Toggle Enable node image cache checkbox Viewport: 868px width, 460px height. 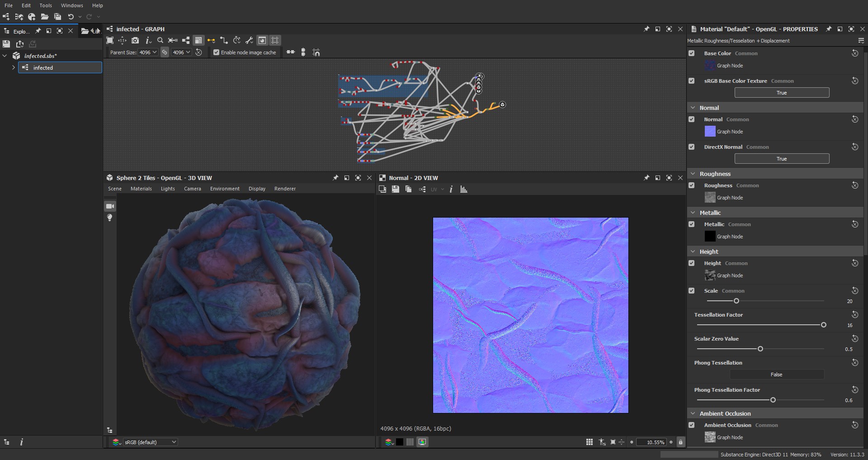(x=217, y=52)
